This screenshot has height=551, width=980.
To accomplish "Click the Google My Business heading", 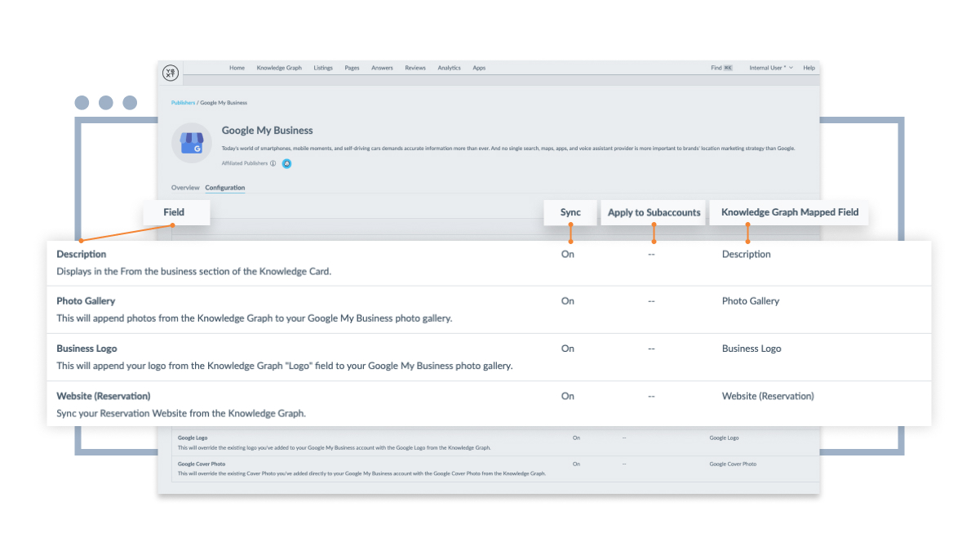I will (267, 131).
